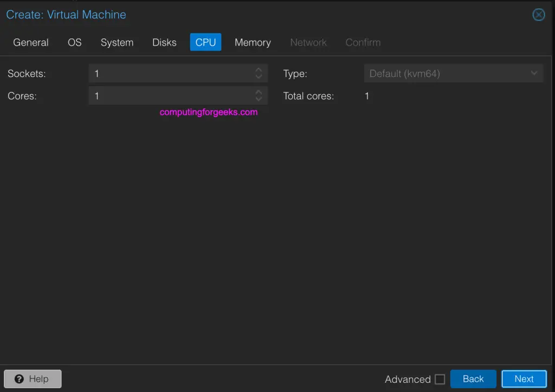Click the Network tab
555x392 pixels.
[308, 42]
